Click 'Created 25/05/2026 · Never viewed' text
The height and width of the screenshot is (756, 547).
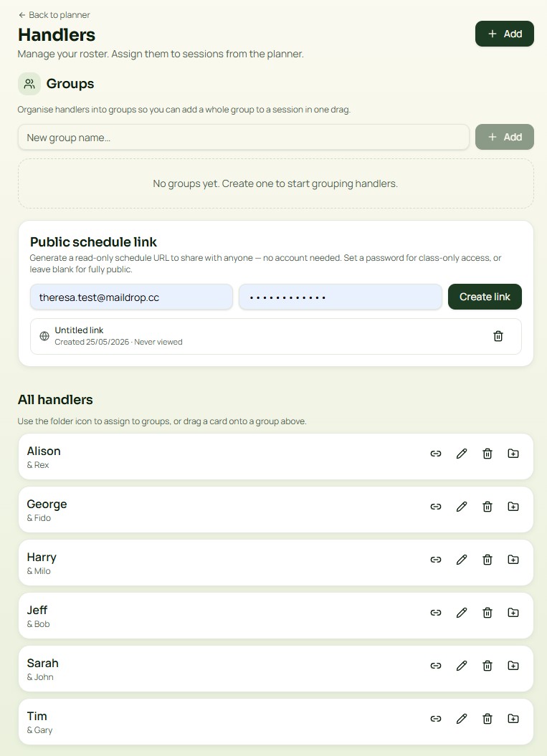click(x=119, y=342)
